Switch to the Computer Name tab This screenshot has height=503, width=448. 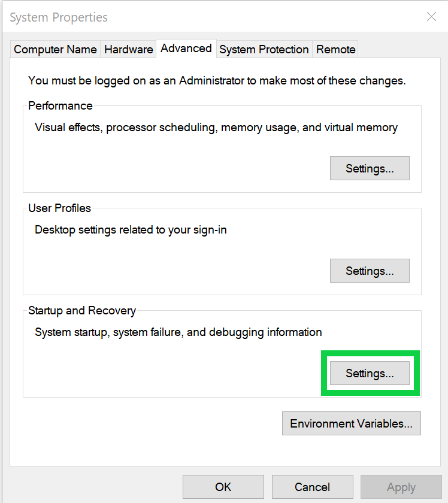(x=55, y=49)
